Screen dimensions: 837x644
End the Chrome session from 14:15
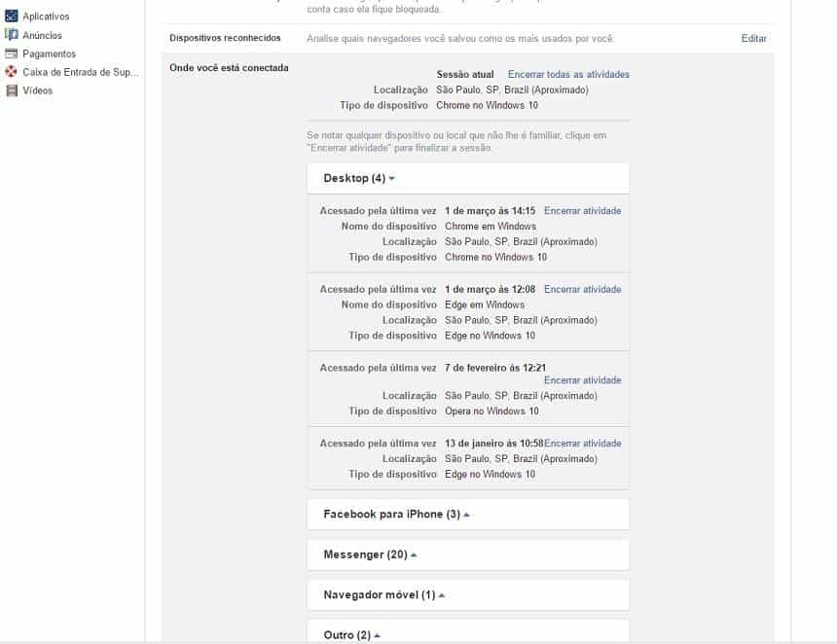coord(582,211)
